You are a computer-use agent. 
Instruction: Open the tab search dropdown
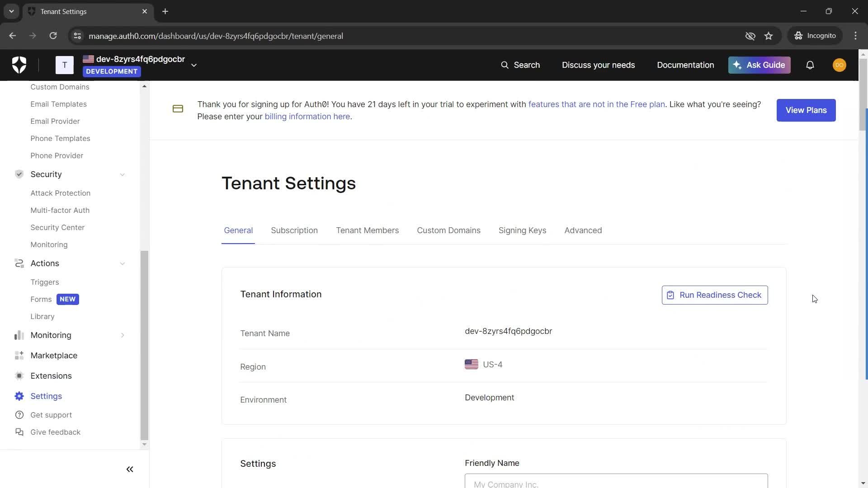[x=11, y=11]
